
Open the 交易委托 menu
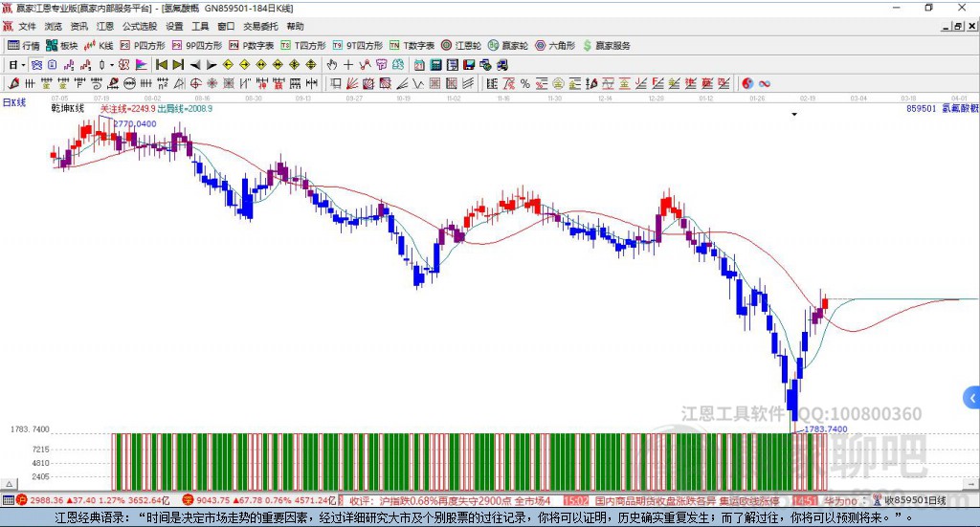coord(261,26)
